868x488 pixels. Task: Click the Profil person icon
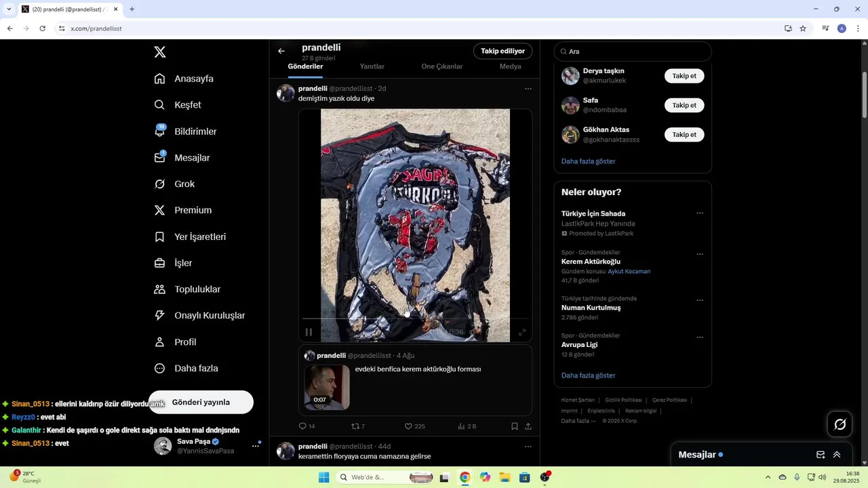pos(160,342)
